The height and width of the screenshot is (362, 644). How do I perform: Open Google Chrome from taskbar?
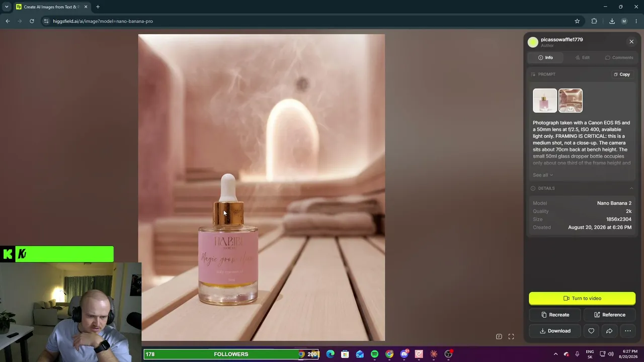point(389,354)
